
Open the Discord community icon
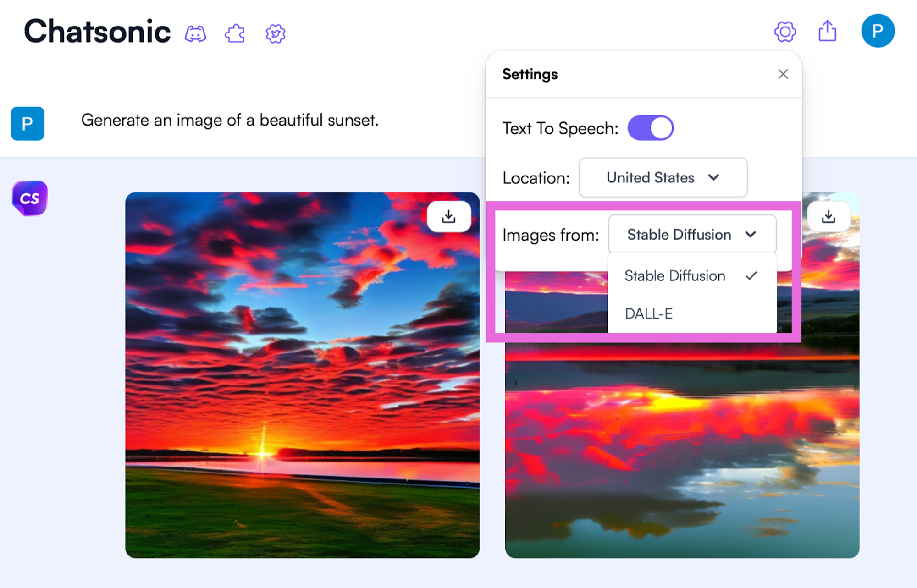(196, 32)
